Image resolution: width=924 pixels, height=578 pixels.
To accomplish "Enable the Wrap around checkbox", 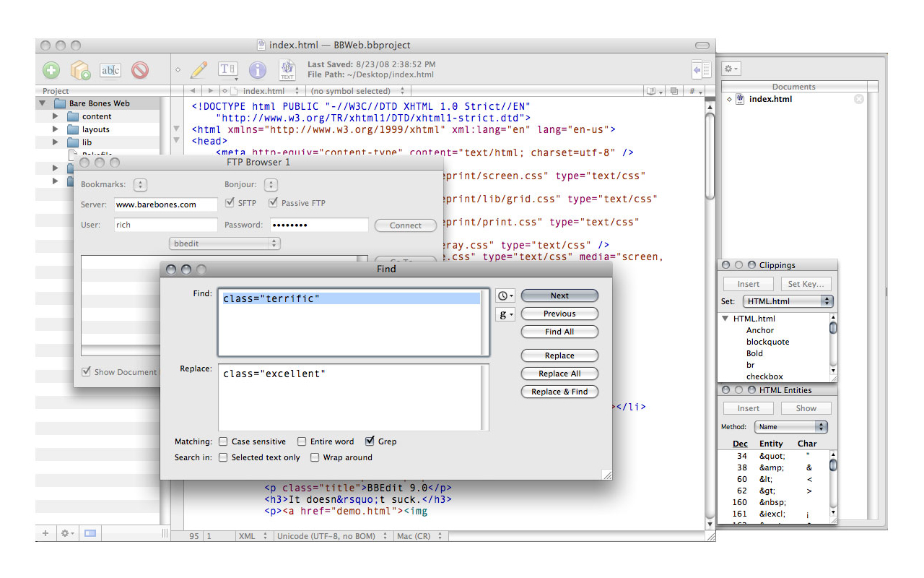I will [315, 457].
